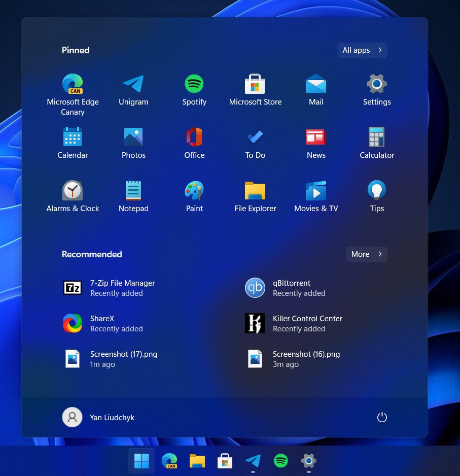Open Edge Canary from the taskbar

[x=169, y=461]
